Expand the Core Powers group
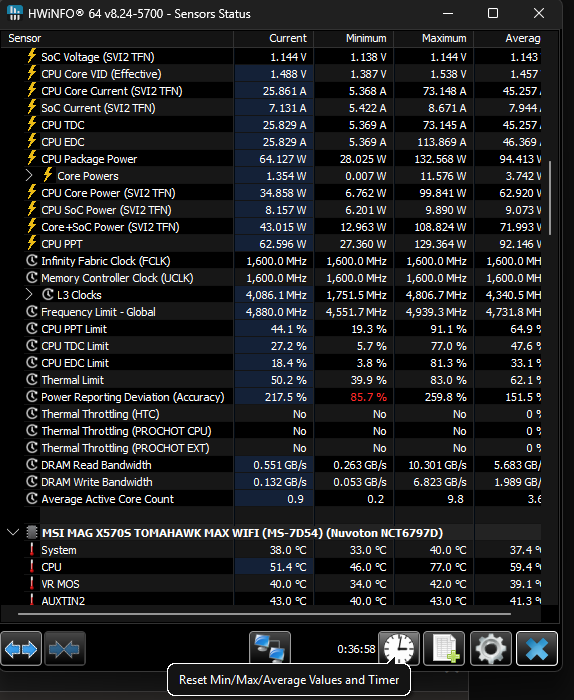Screen dimensions: 574x700 tap(29, 175)
